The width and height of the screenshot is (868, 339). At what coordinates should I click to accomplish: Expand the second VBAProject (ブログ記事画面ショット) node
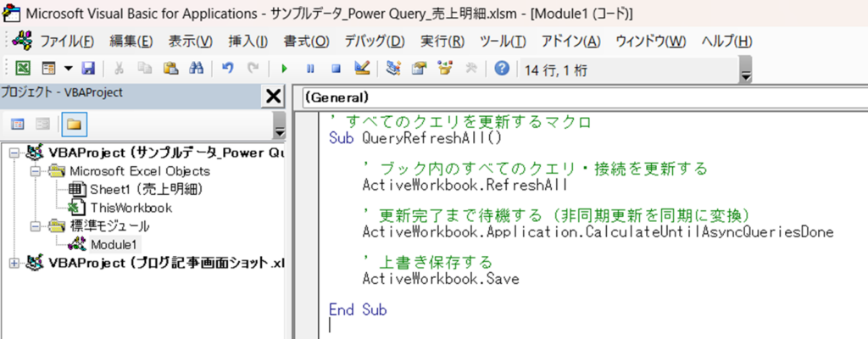coord(13,264)
